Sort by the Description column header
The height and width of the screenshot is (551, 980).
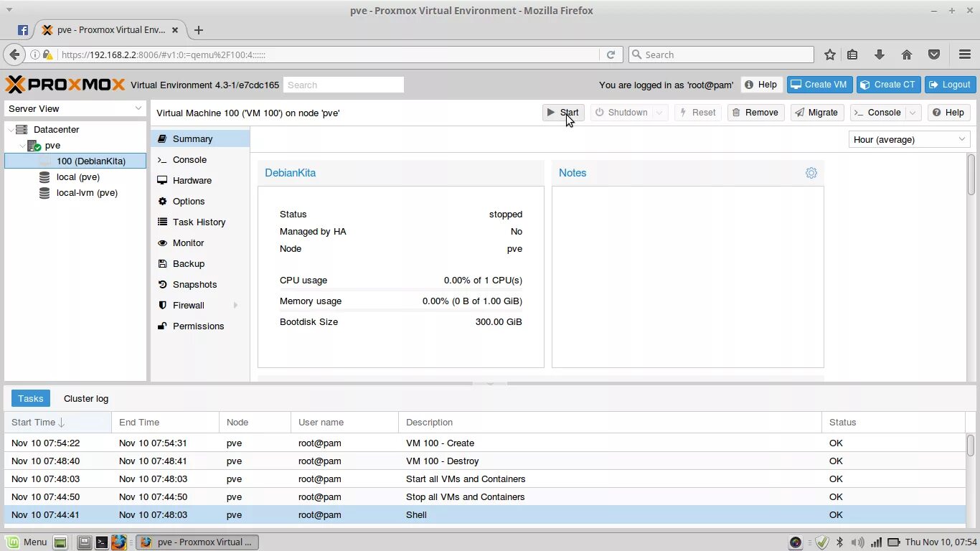tap(611, 423)
